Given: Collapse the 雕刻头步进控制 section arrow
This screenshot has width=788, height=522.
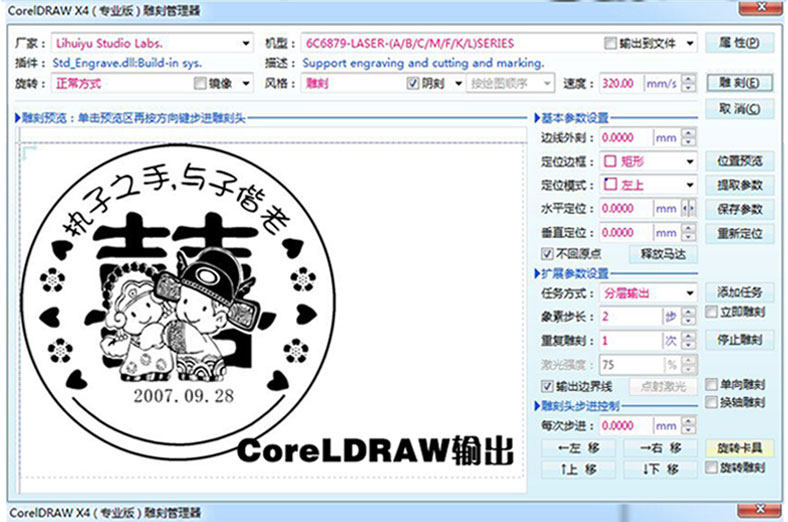Looking at the screenshot, I should pos(537,406).
